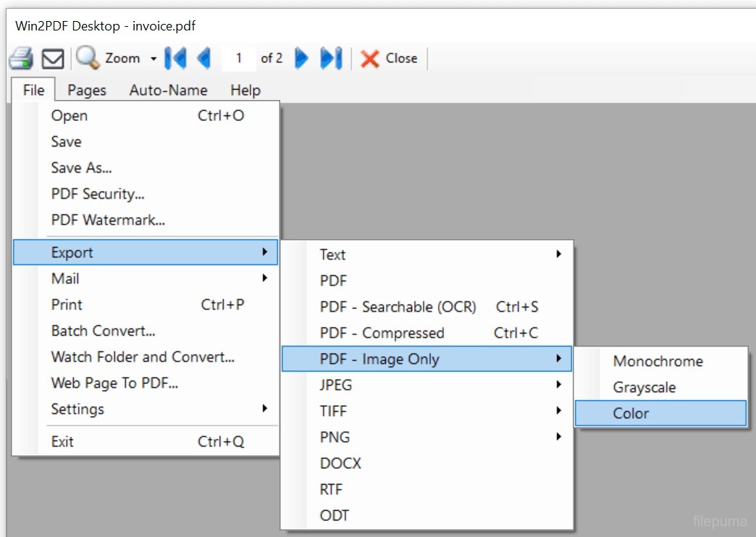The image size is (756, 537).
Task: Open the Auto-Name menu
Action: pyautogui.click(x=168, y=91)
